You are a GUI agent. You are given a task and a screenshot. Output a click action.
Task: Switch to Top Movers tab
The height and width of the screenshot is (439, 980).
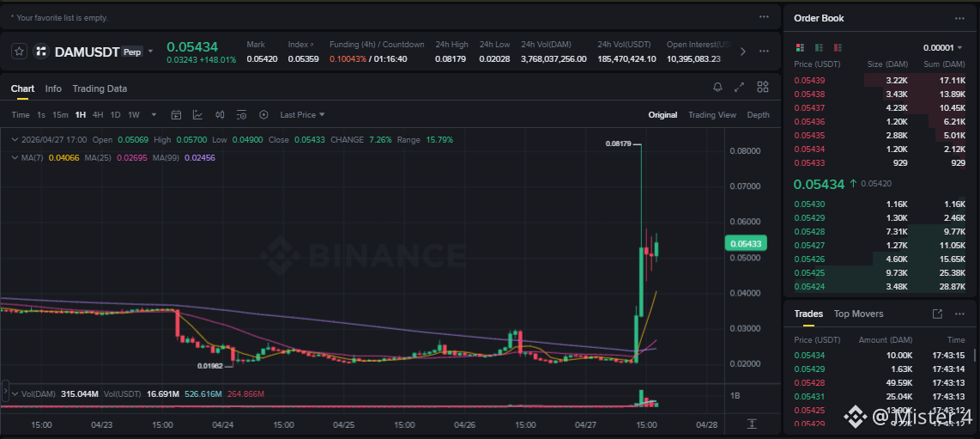tap(859, 314)
